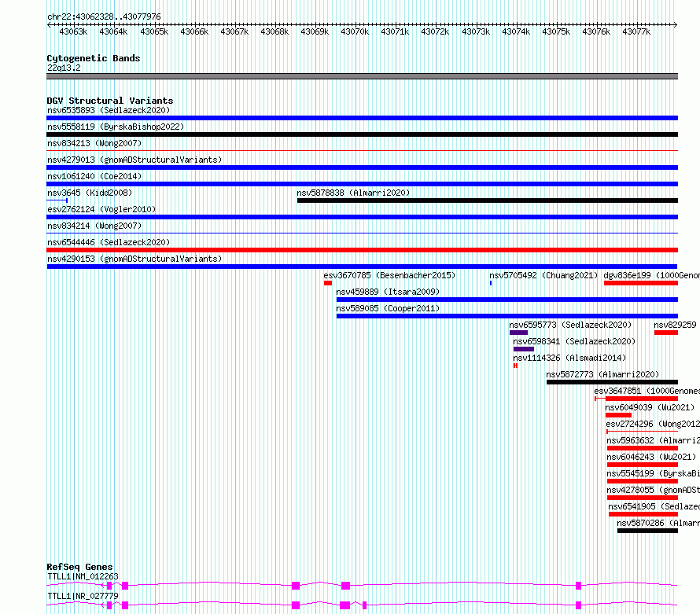This screenshot has width=700, height=614.
Task: Select the purple nsv6598341 feature bar
Action: 524,349
